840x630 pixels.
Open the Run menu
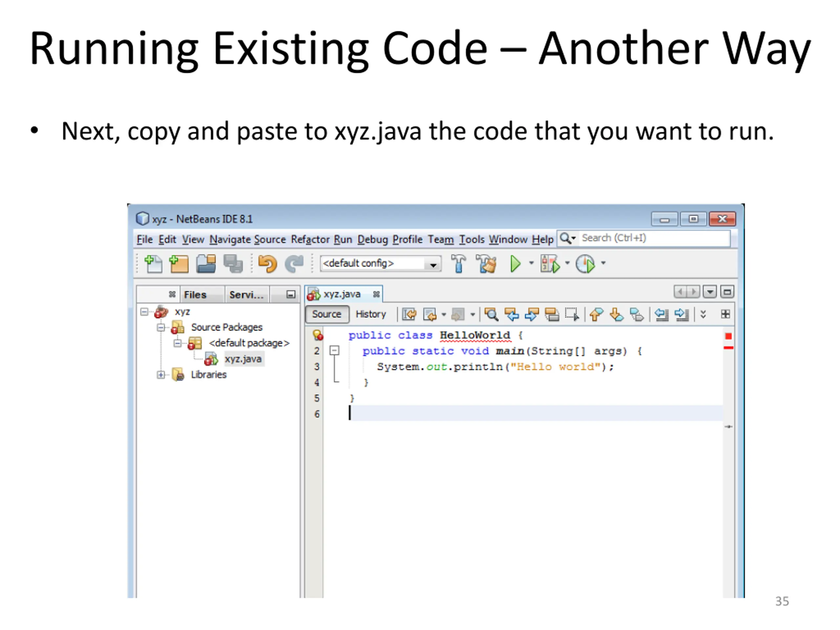(x=343, y=239)
